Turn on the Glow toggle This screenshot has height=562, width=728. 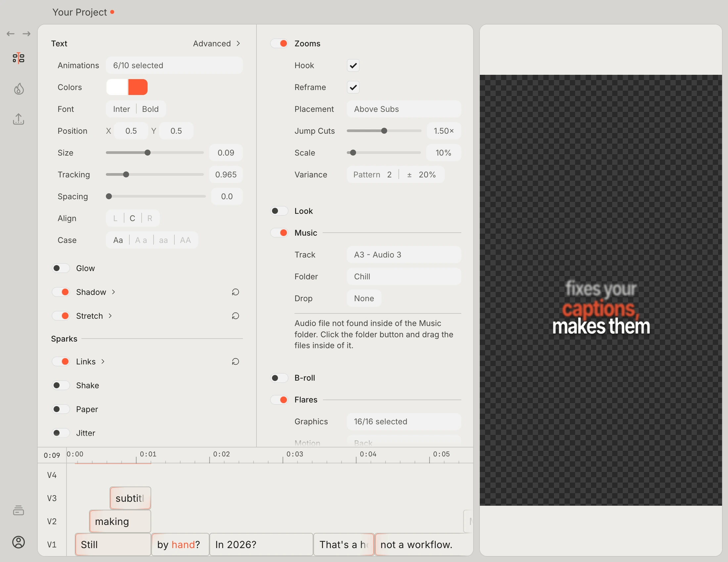pos(61,268)
